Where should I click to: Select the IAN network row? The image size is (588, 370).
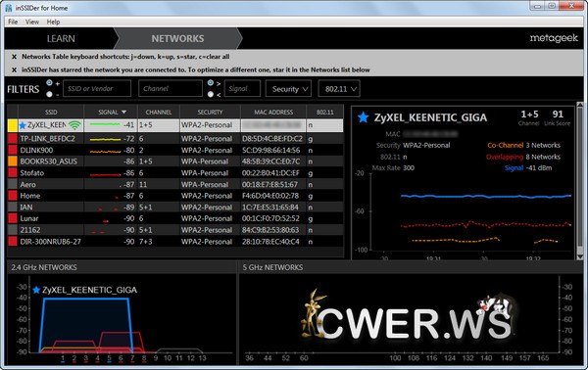[175, 208]
